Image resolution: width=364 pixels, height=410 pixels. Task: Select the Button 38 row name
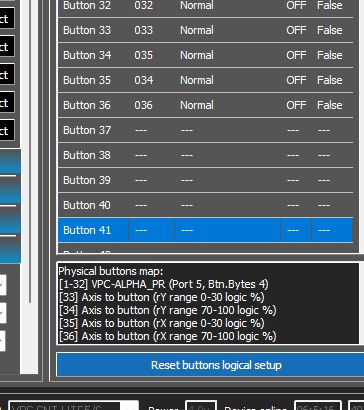click(x=87, y=155)
